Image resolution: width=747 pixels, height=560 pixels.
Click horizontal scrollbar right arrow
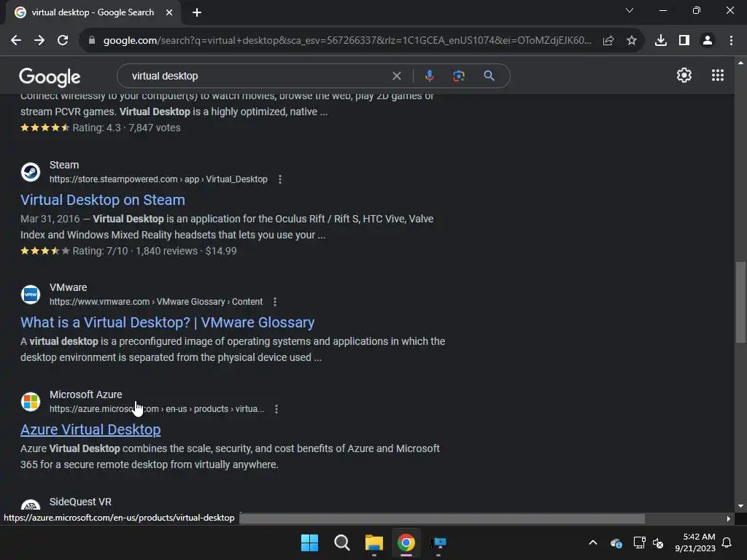pyautogui.click(x=729, y=518)
